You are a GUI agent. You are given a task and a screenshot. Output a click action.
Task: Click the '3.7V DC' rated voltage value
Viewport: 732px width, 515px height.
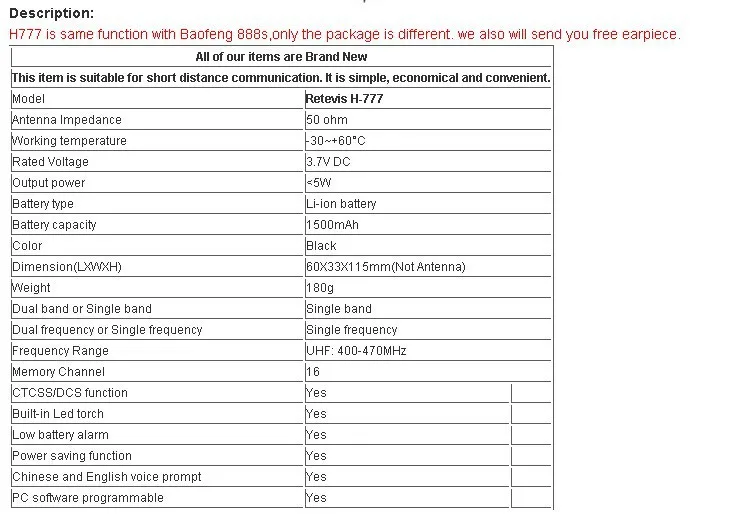[328, 162]
